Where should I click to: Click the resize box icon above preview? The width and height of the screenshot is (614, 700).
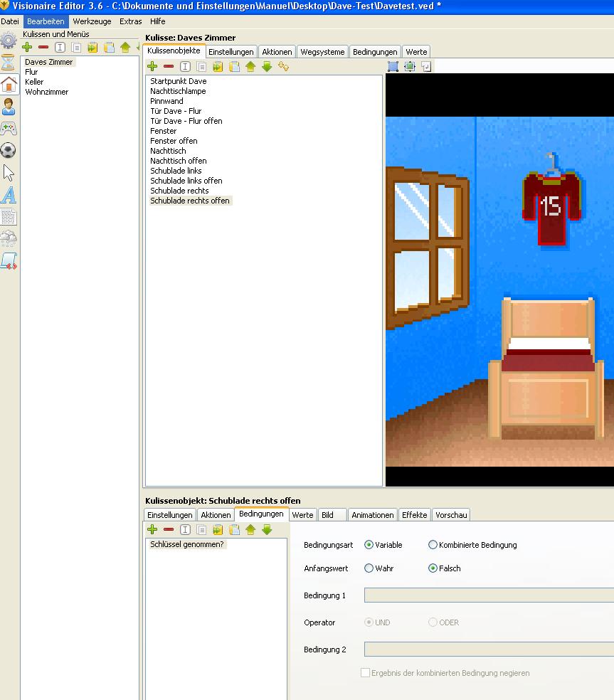coord(426,67)
